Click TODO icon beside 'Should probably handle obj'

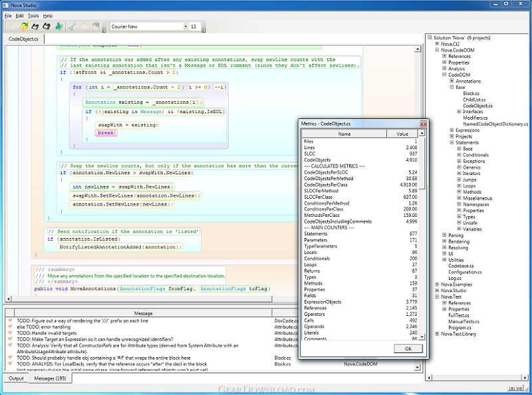pos(10,358)
